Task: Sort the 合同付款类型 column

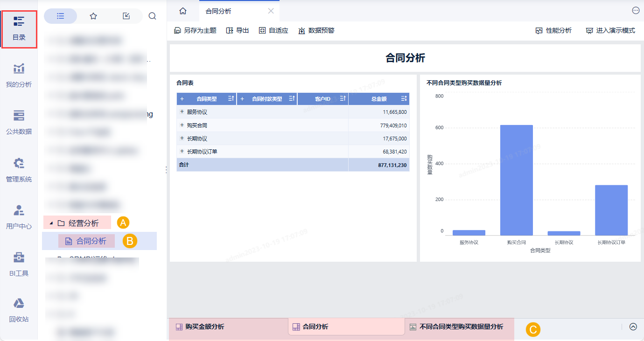Action: tap(292, 99)
